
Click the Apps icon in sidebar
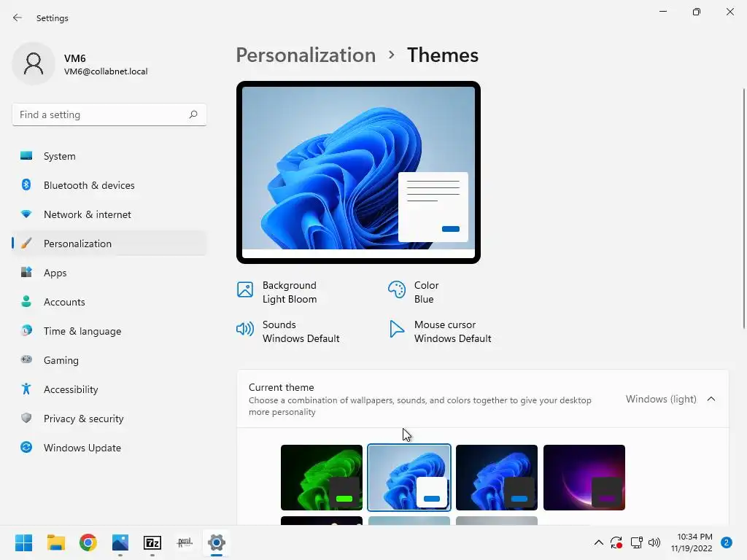pyautogui.click(x=26, y=273)
